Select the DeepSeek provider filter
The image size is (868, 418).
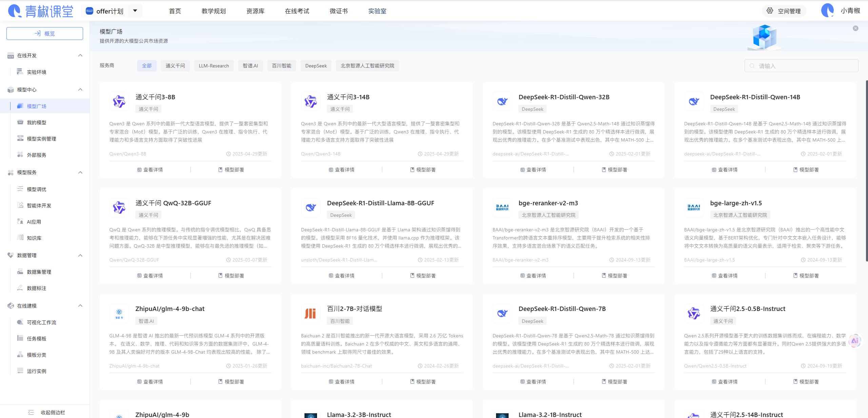316,66
